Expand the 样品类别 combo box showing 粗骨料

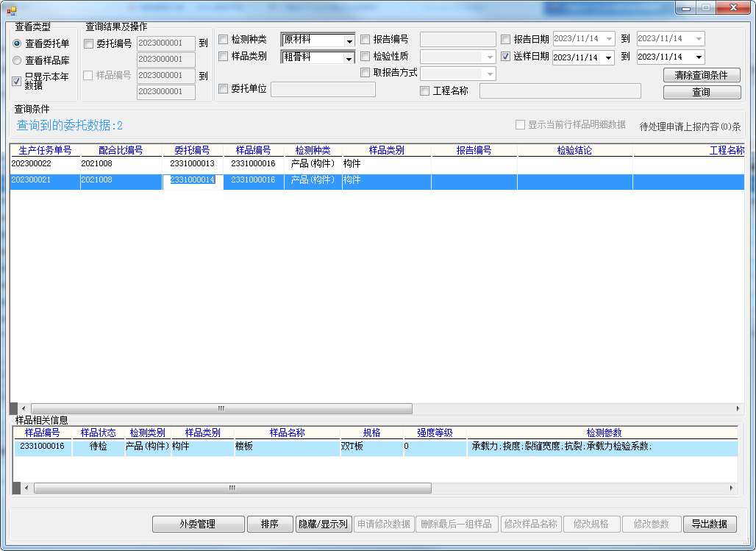(349, 58)
